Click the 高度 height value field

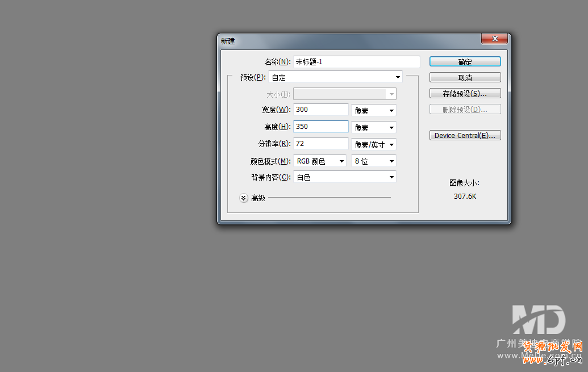coord(320,127)
